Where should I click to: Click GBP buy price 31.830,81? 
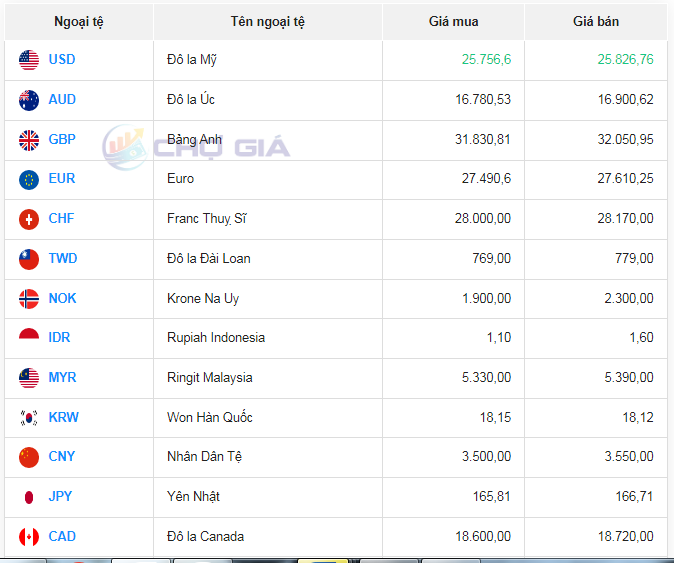(483, 139)
